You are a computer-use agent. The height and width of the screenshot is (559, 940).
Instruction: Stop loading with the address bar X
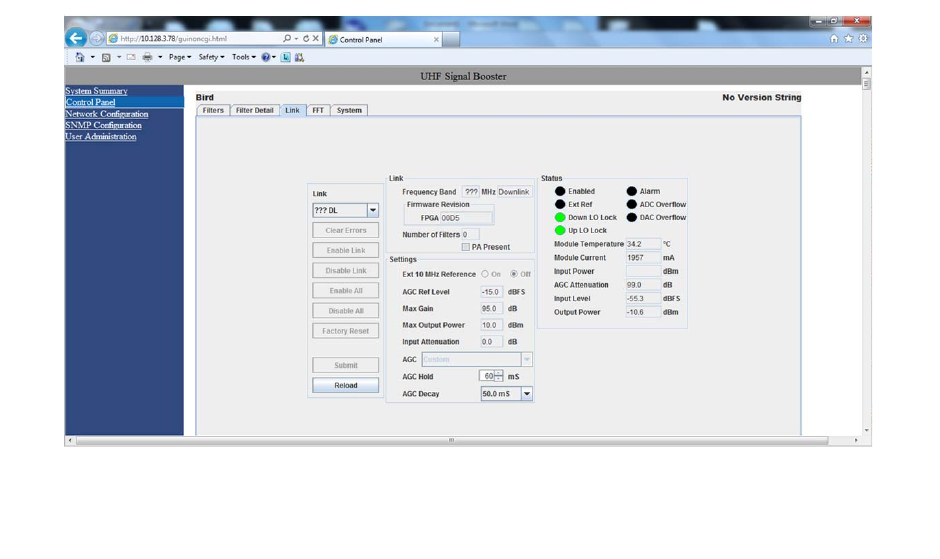pyautogui.click(x=315, y=38)
